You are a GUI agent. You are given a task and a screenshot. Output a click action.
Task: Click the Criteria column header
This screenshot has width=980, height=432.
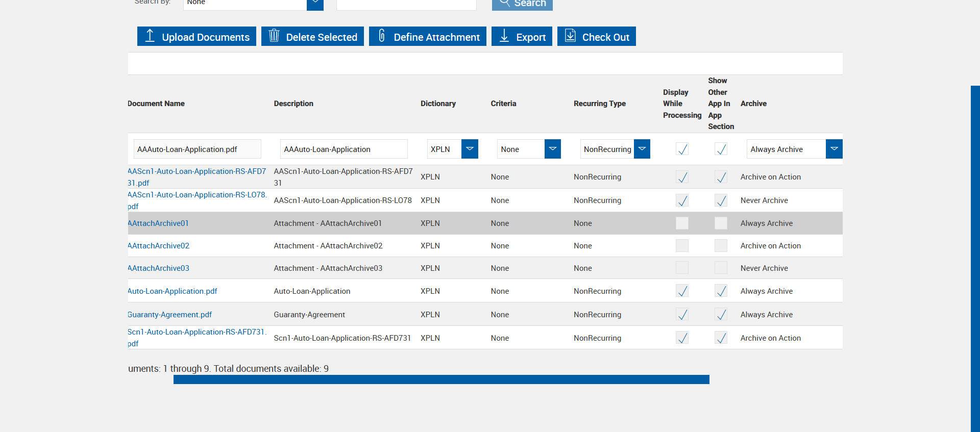pyautogui.click(x=503, y=104)
